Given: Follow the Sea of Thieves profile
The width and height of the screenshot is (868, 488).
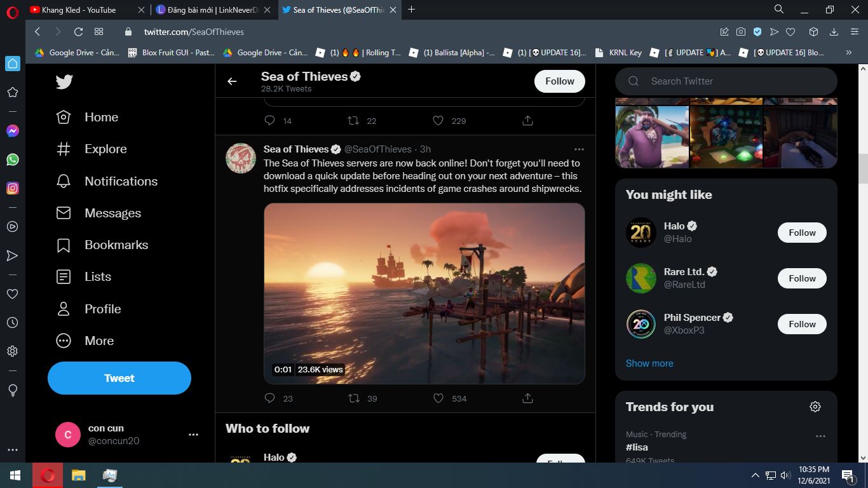Looking at the screenshot, I should pyautogui.click(x=559, y=81).
